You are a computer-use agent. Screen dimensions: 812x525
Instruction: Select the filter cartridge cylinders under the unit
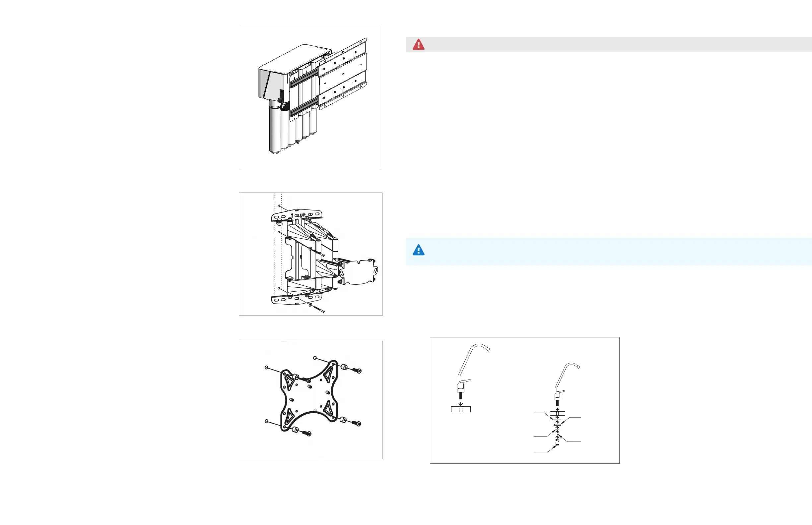293,130
